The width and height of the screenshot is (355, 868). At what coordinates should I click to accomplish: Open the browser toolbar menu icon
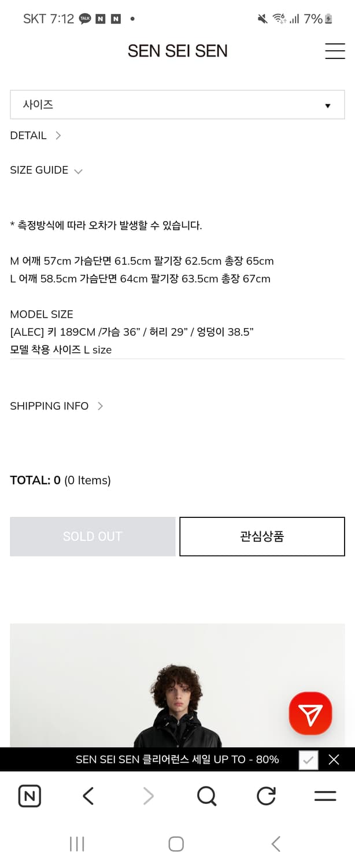(x=324, y=796)
